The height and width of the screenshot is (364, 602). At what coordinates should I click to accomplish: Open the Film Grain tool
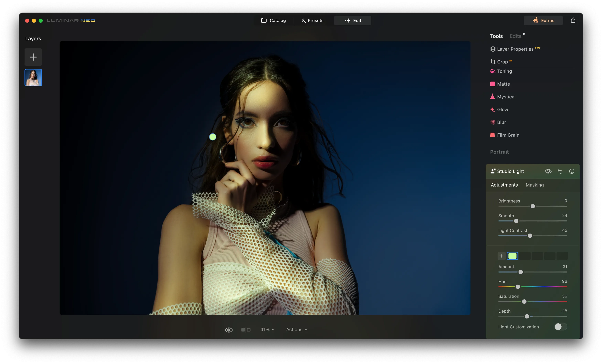tap(508, 135)
